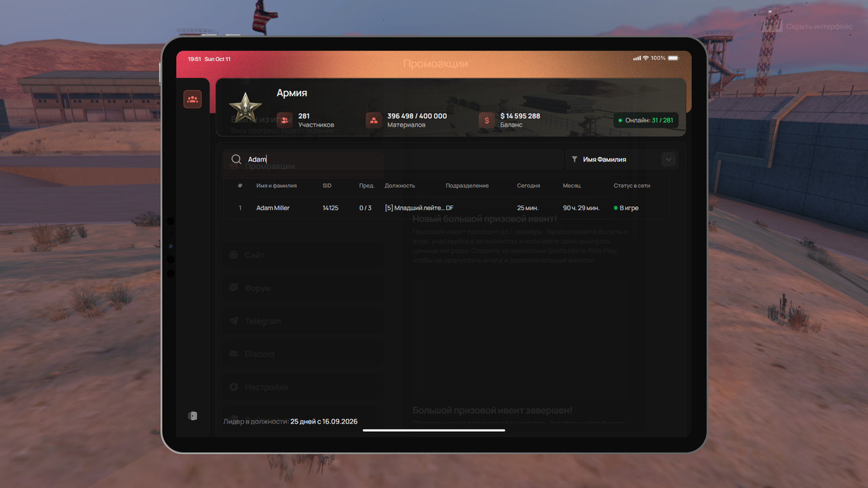Viewport: 868px width, 488px height.
Task: Click monthly time "90 ч. 29 мин."
Action: coord(581,208)
